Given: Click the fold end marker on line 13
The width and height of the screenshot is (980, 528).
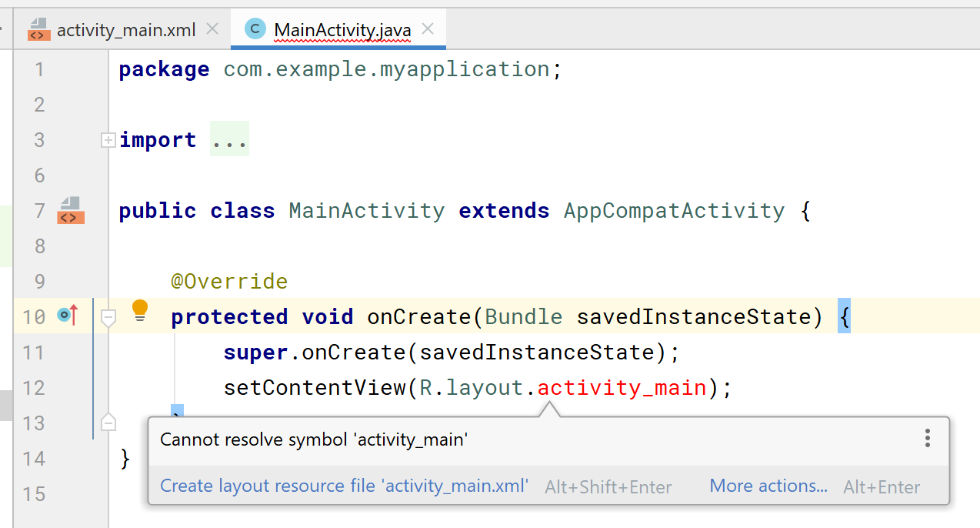Looking at the screenshot, I should tap(108, 423).
